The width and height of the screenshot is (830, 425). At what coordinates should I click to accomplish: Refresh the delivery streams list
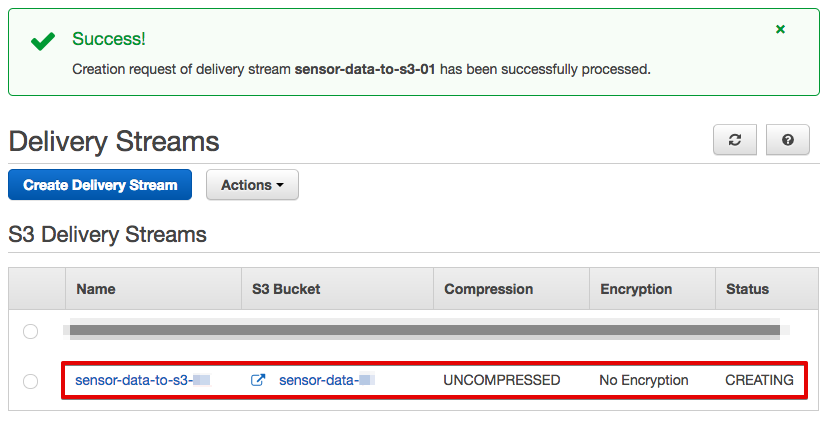point(735,140)
